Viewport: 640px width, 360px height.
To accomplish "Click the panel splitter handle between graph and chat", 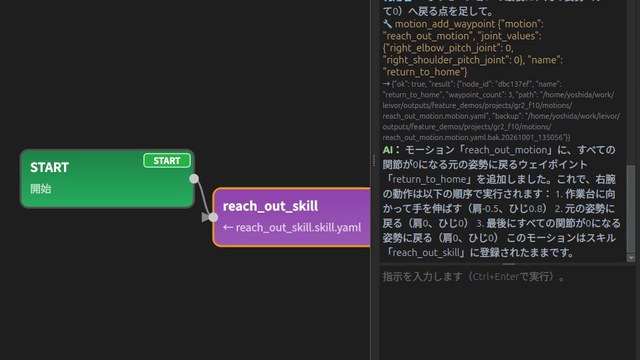I will [x=373, y=160].
